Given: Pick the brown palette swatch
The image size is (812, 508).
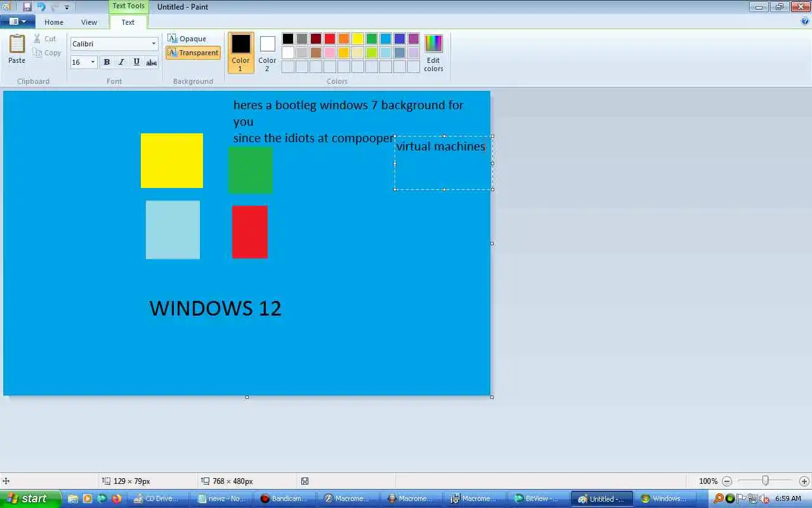Looking at the screenshot, I should click(x=316, y=53).
